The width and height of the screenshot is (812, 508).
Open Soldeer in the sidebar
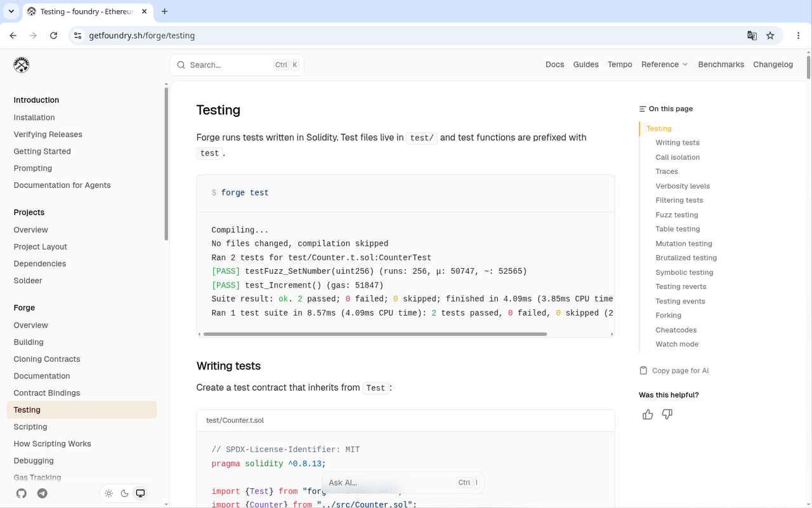tap(28, 281)
